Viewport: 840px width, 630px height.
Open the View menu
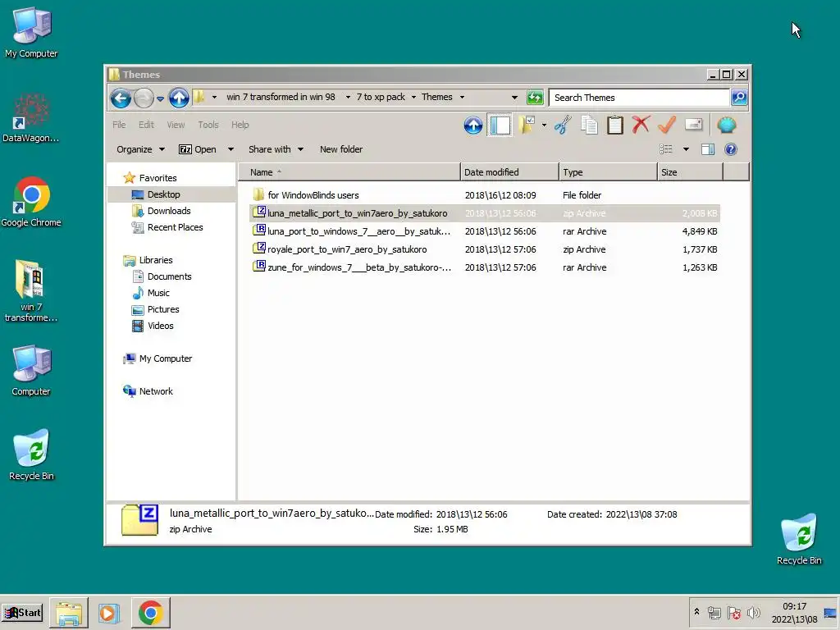tap(176, 125)
